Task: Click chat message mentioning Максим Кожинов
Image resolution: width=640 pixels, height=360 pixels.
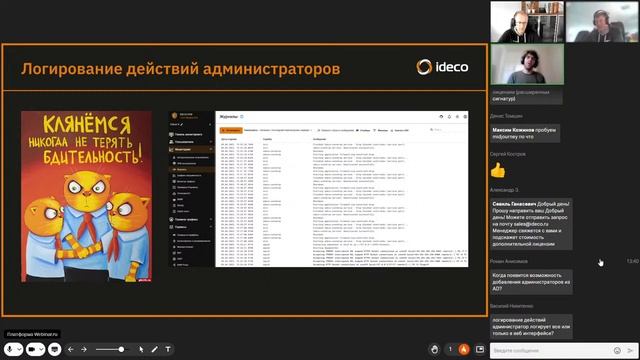Action: (x=525, y=133)
